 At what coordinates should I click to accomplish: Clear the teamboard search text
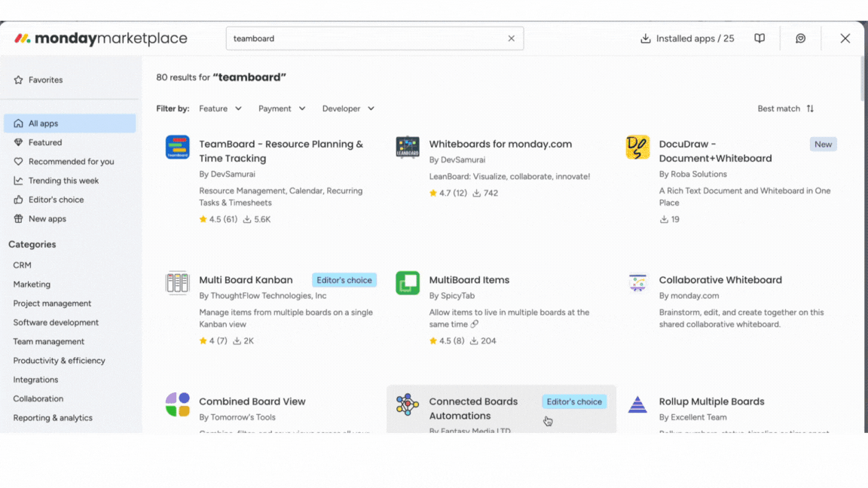[x=511, y=38]
